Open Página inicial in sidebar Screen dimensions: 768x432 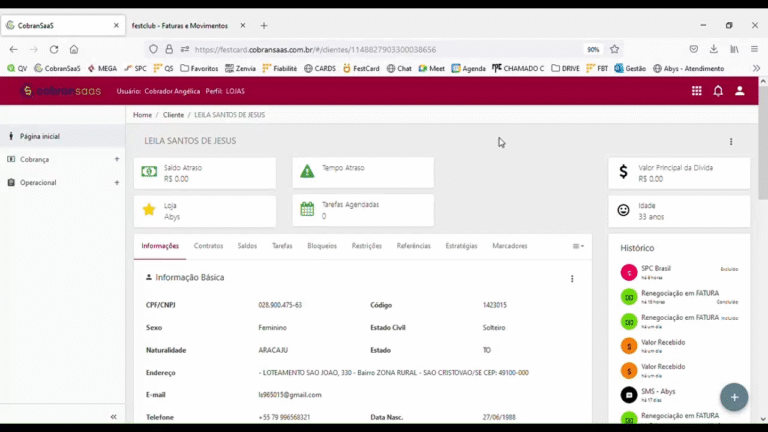[x=63, y=136]
